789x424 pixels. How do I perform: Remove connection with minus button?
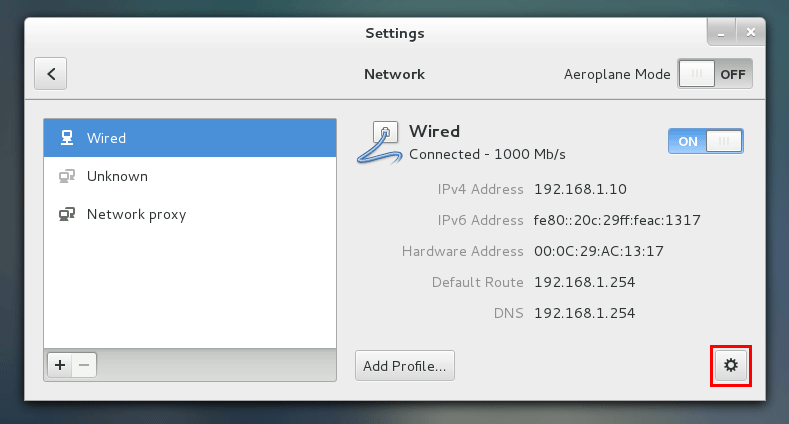[x=84, y=365]
